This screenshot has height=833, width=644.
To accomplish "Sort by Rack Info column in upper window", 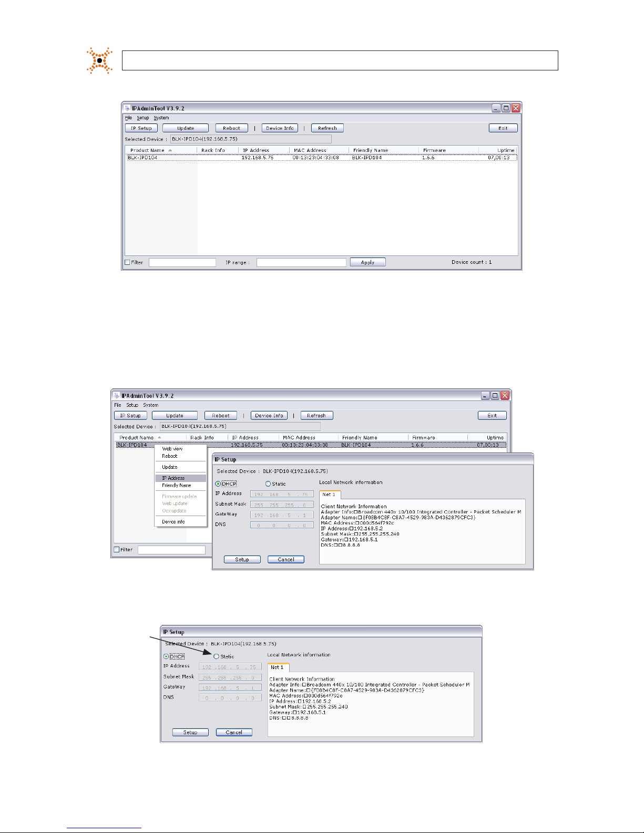I will tap(213, 150).
